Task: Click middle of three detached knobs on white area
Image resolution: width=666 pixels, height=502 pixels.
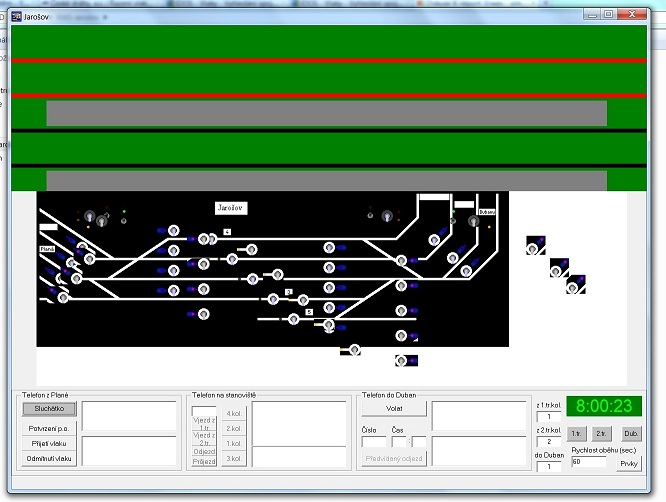Action: pyautogui.click(x=556, y=271)
